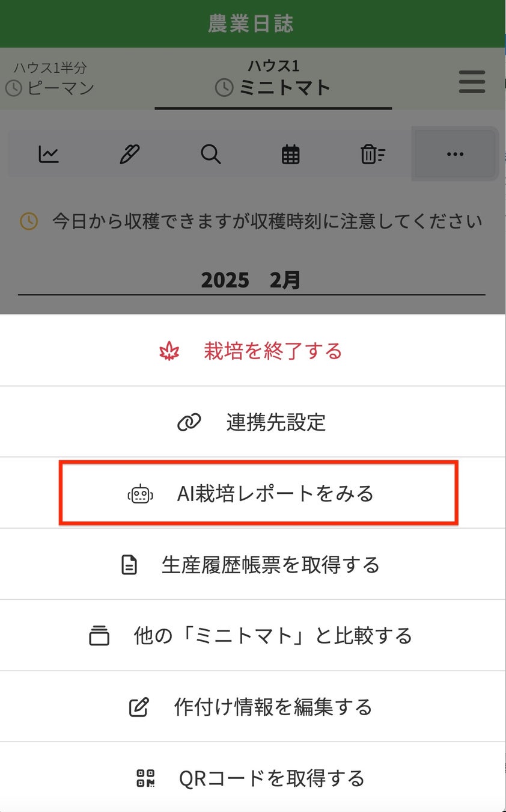Click 作付け情報を編集する
506x812 pixels.
[x=273, y=707]
